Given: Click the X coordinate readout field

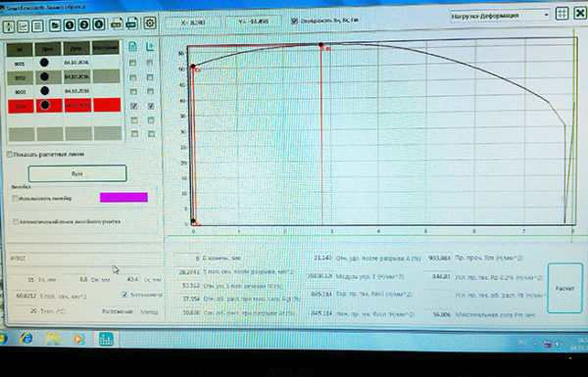Looking at the screenshot, I should pos(193,23).
